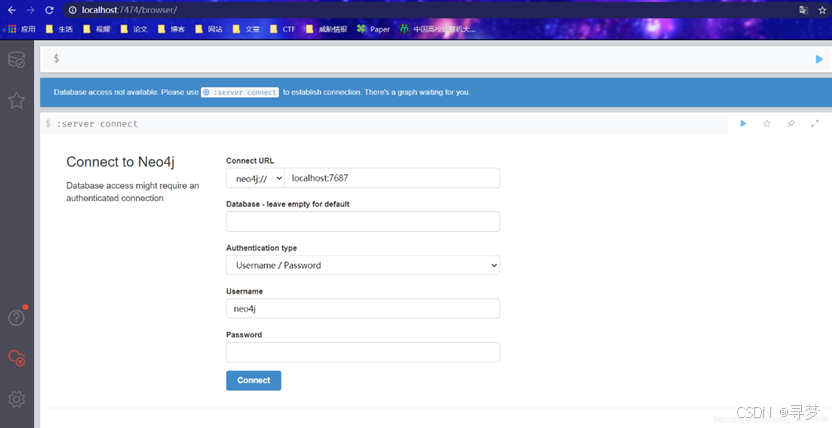Click the top Cypher command editor
Screen dimensions: 832x428
(424, 59)
